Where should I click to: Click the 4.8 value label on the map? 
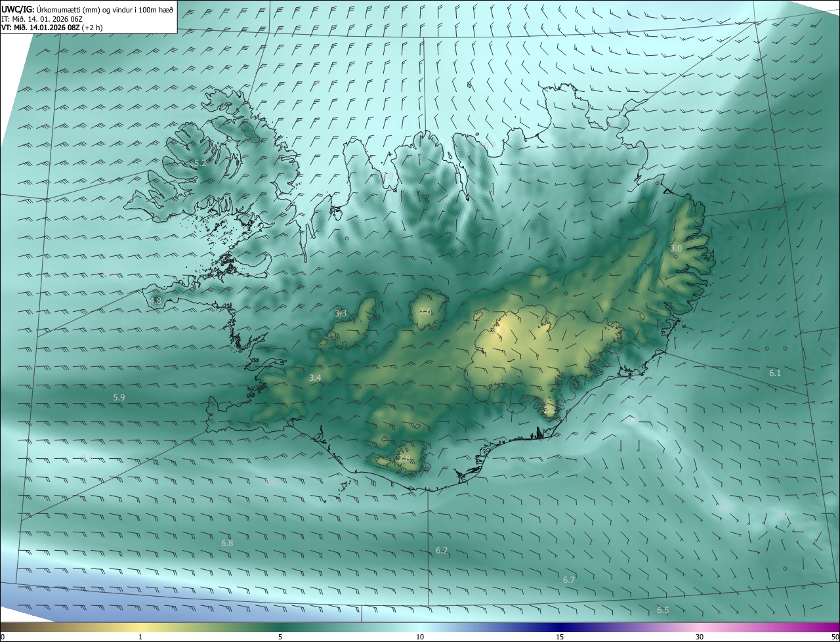click(x=156, y=301)
